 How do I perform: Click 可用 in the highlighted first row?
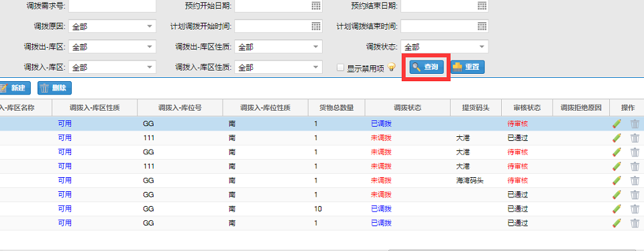click(x=64, y=123)
